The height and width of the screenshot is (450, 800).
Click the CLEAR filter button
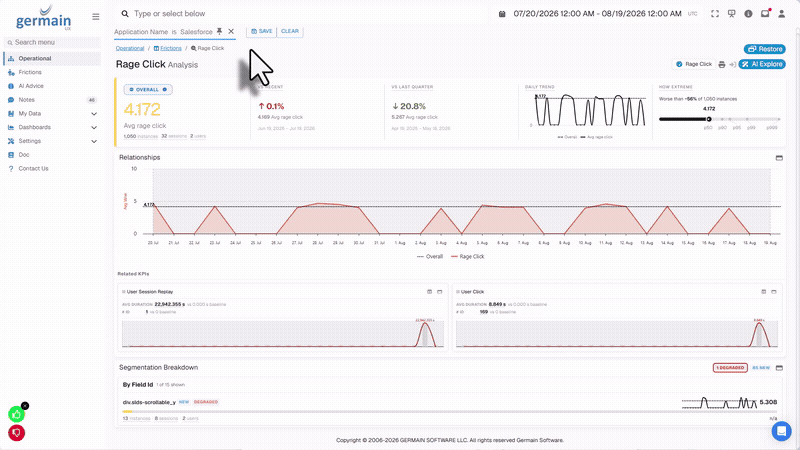coord(290,31)
